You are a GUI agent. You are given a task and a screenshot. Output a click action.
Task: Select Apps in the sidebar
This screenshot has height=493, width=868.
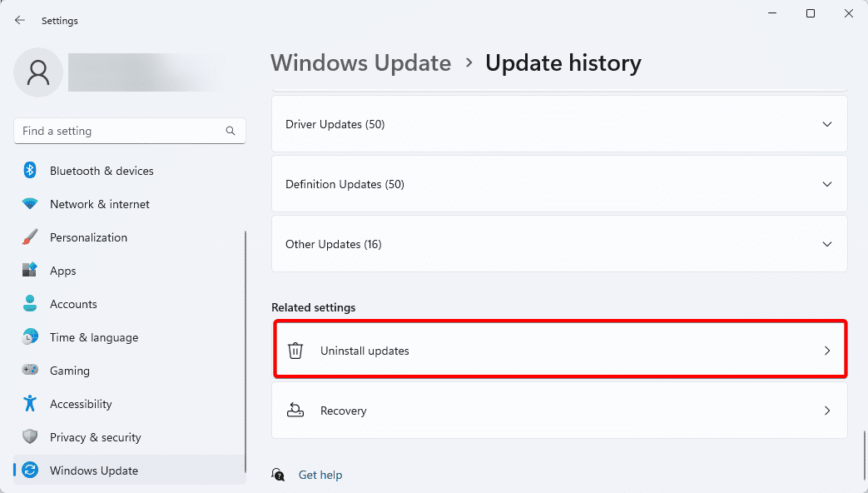click(x=130, y=271)
